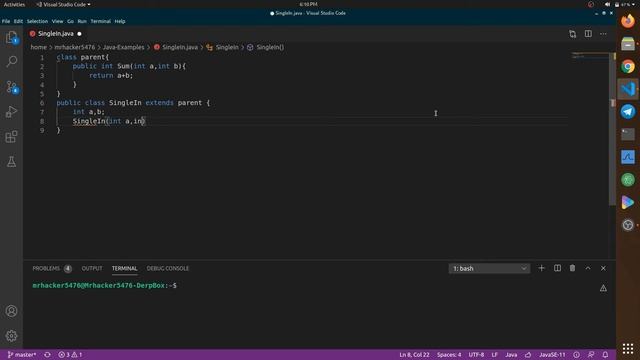Open the File menu

[6, 21]
